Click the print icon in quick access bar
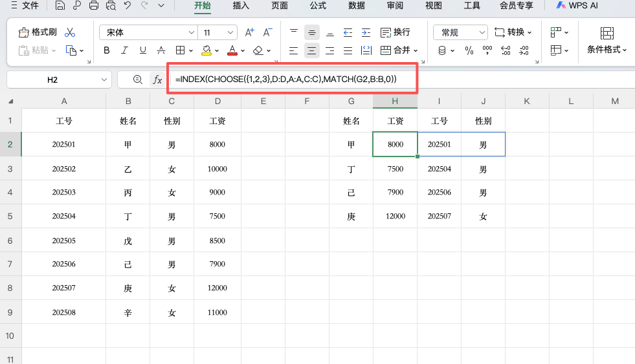The image size is (635, 364). (x=94, y=6)
